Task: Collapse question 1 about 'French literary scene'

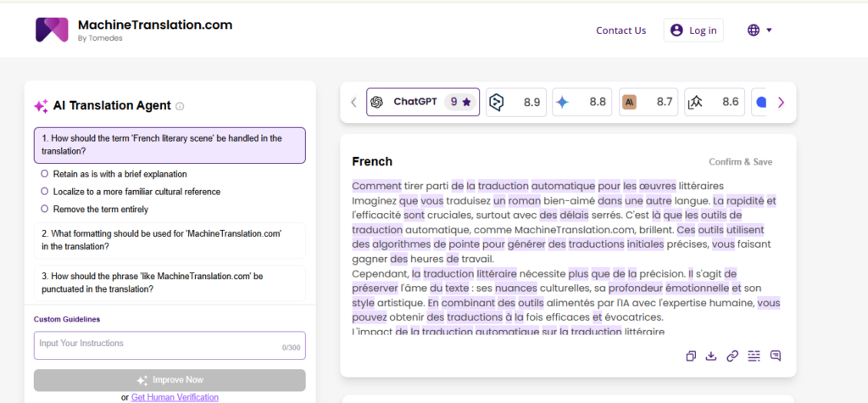Action: point(170,145)
